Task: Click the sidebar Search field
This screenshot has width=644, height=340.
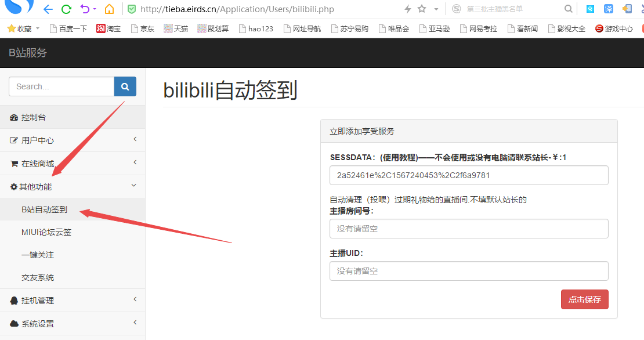Action: [61, 86]
